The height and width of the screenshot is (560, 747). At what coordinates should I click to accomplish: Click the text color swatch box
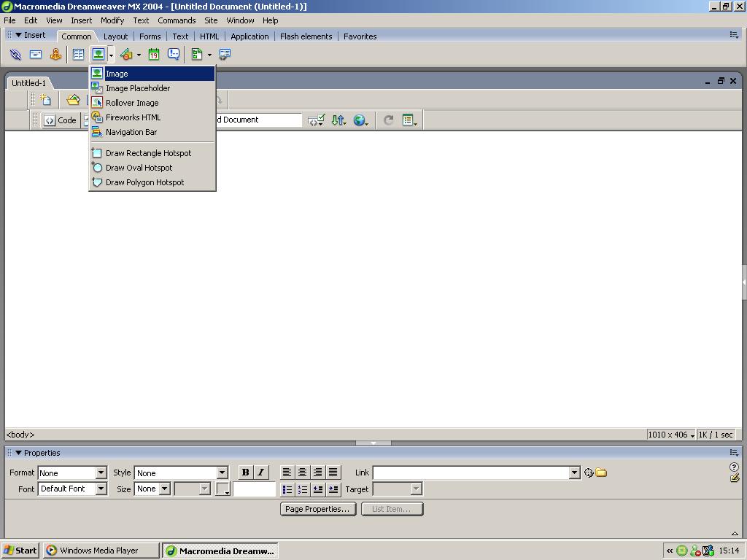click(222, 489)
